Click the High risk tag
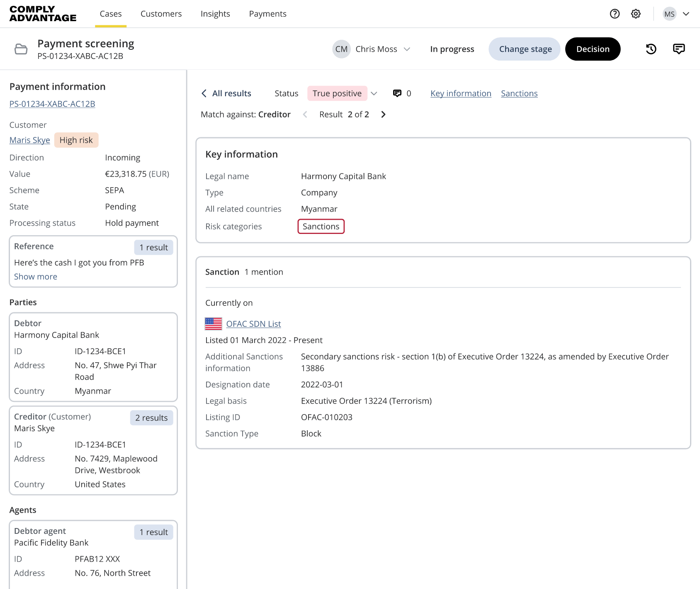The image size is (700, 589). pos(76,140)
